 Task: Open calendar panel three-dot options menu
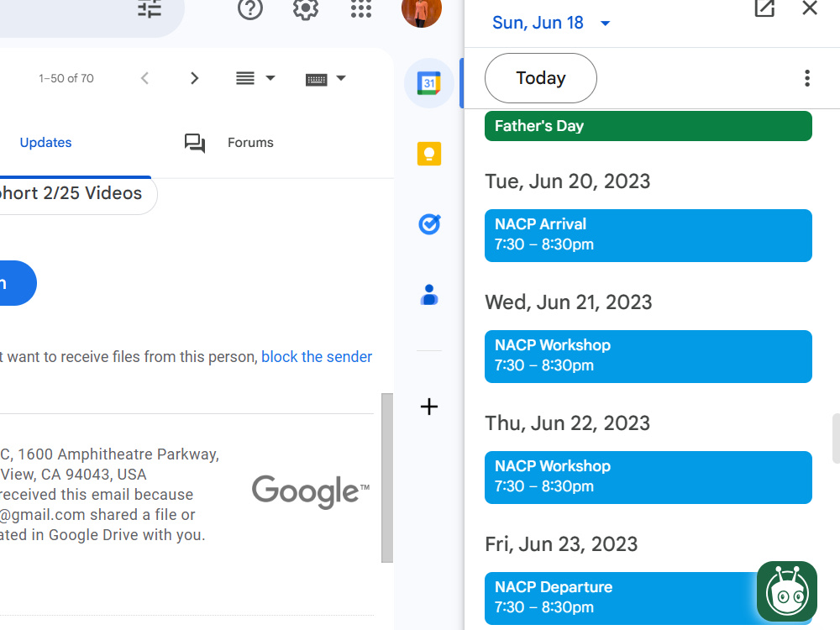tap(807, 78)
